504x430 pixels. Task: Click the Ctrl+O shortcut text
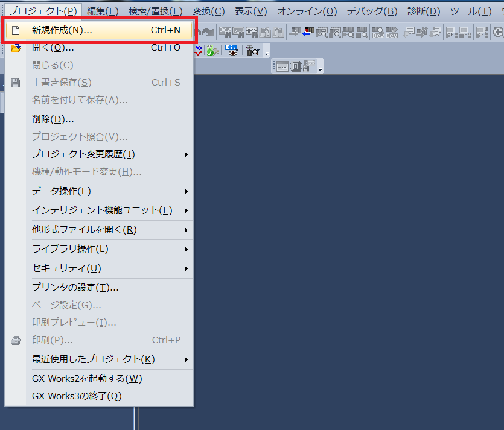[165, 48]
